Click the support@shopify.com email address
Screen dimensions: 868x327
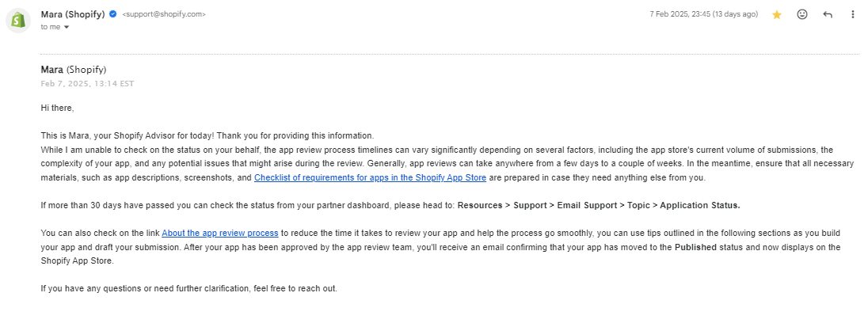pyautogui.click(x=164, y=15)
